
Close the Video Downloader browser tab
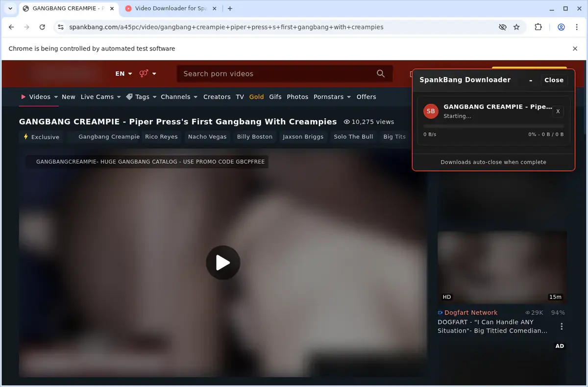215,8
